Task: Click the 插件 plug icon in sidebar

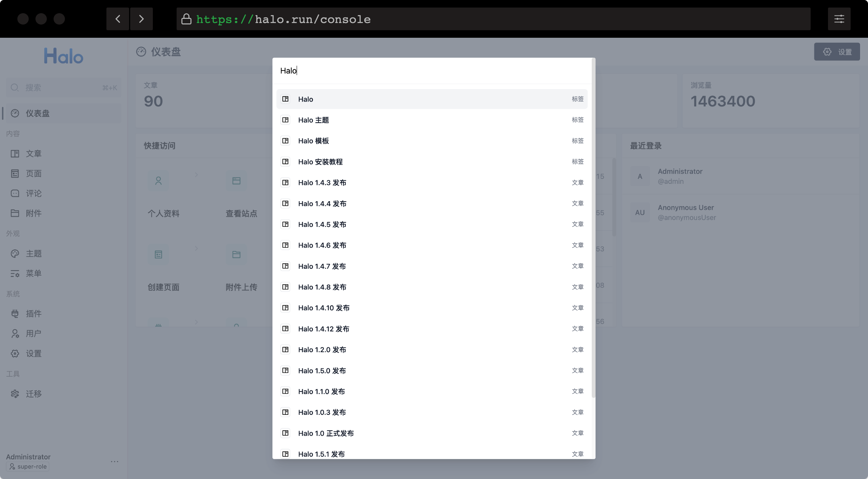Action: 15,314
